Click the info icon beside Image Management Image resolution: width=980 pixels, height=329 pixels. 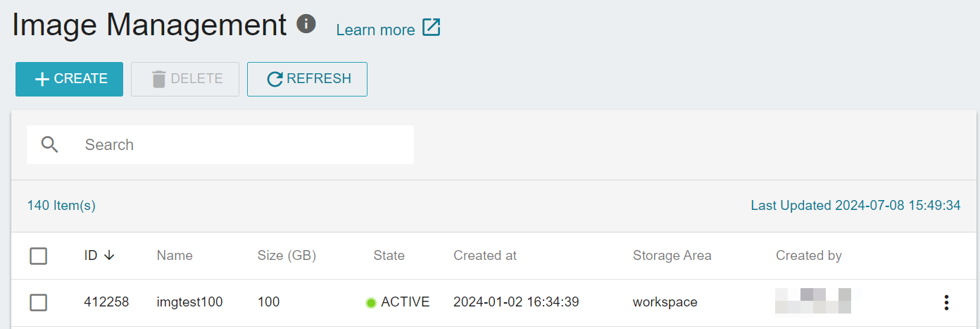306,24
